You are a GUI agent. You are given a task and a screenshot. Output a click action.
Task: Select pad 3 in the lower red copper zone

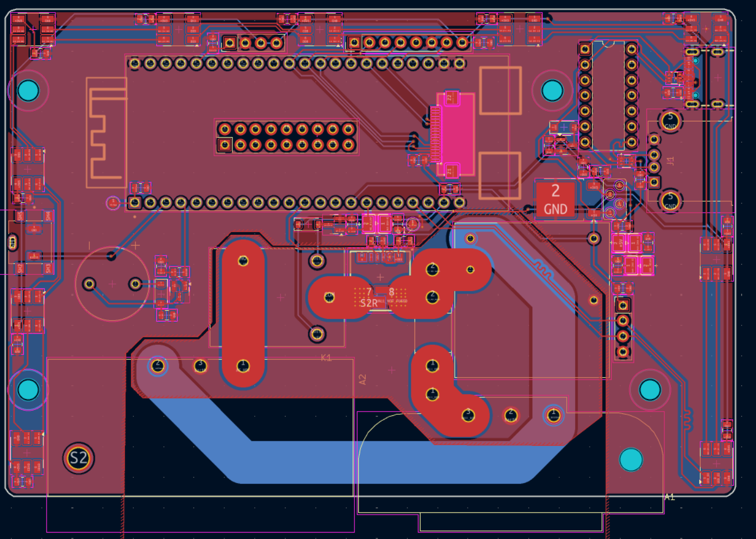(468, 415)
